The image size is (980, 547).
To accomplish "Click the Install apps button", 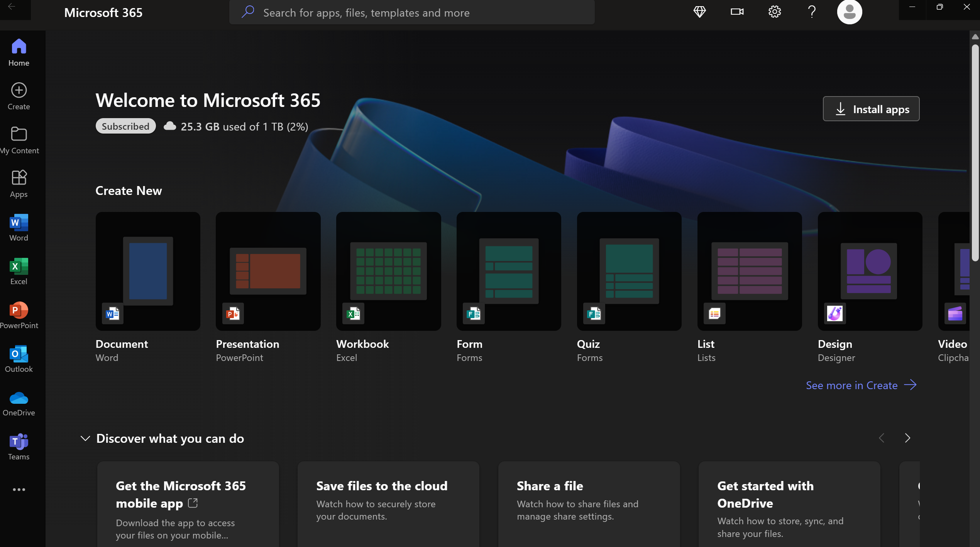I will 871,109.
